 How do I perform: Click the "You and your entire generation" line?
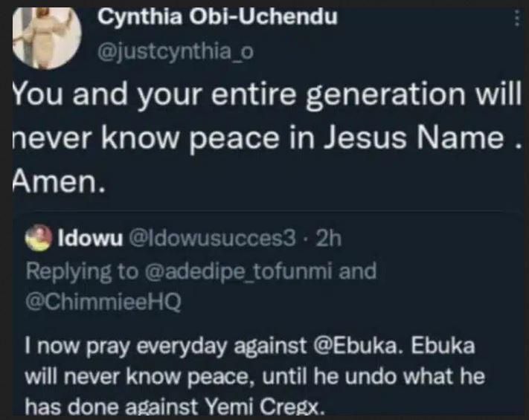point(264,97)
